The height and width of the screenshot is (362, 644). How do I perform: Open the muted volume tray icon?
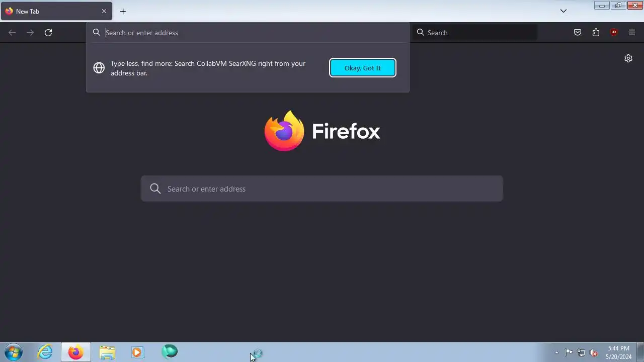tap(594, 352)
